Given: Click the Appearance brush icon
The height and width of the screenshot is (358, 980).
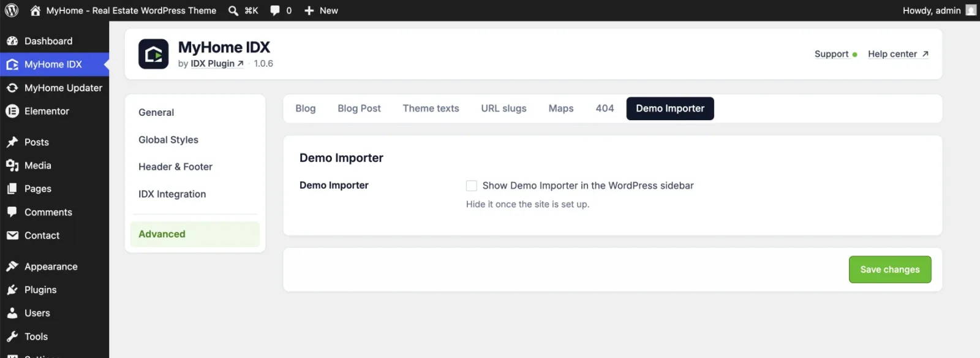Looking at the screenshot, I should (12, 267).
